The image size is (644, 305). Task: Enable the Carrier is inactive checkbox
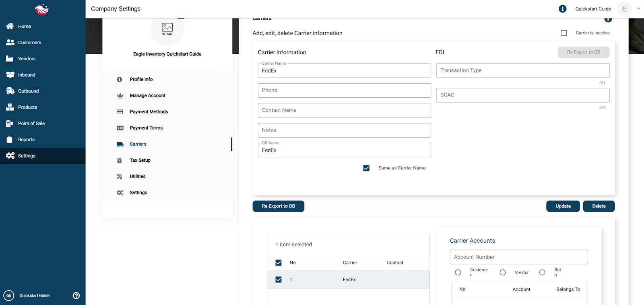(564, 33)
